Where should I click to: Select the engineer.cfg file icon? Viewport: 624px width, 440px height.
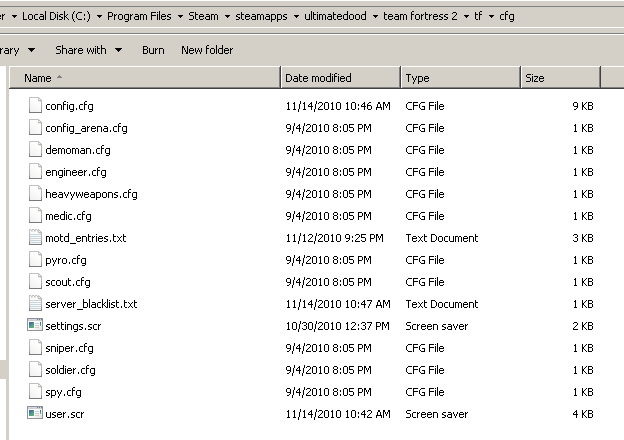(x=35, y=171)
